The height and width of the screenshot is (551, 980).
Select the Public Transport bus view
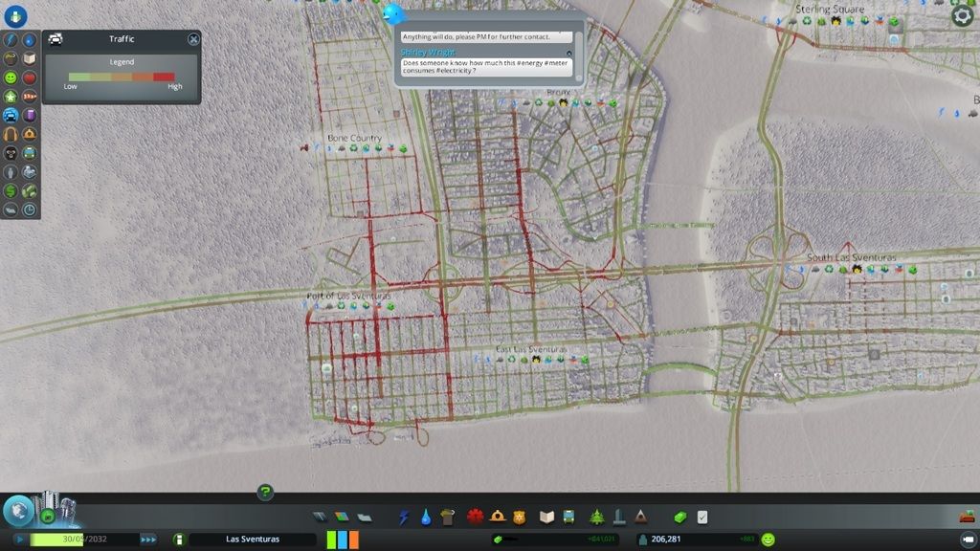[x=30, y=153]
